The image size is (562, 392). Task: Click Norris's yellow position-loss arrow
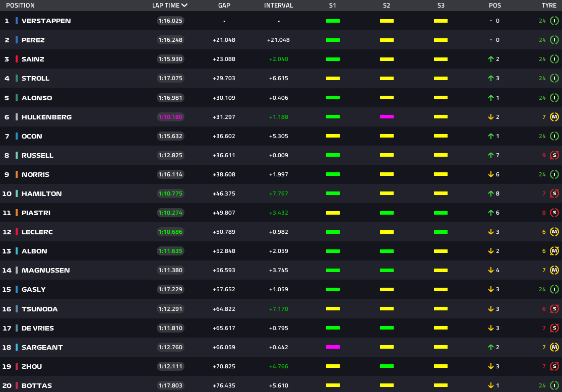coord(490,174)
